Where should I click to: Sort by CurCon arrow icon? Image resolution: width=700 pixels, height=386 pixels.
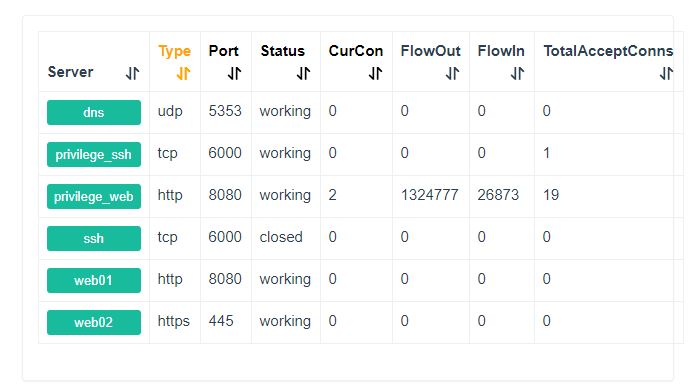coord(375,73)
